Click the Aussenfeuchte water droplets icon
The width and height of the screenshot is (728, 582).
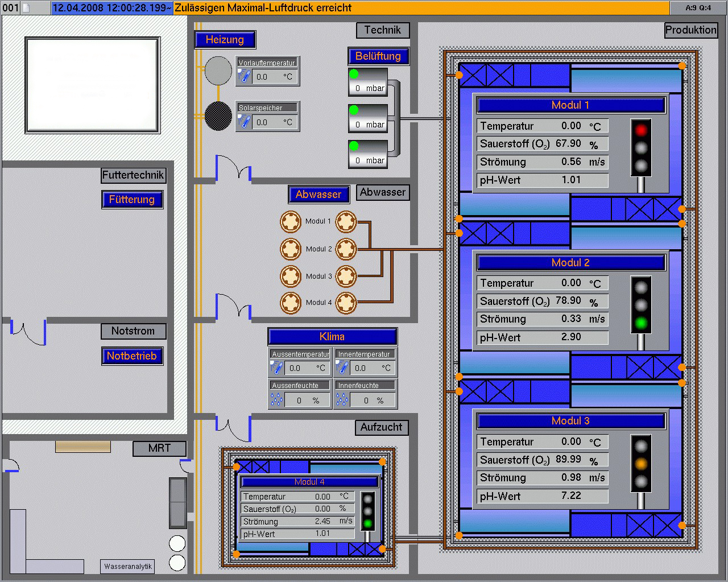(277, 400)
